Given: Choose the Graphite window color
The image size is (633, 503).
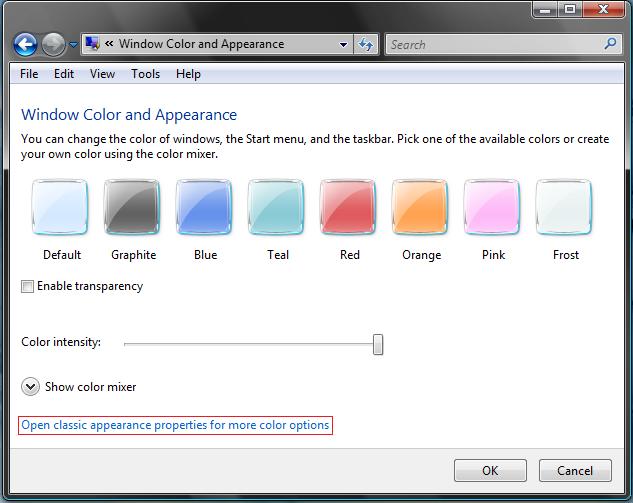Looking at the screenshot, I should click(x=132, y=207).
